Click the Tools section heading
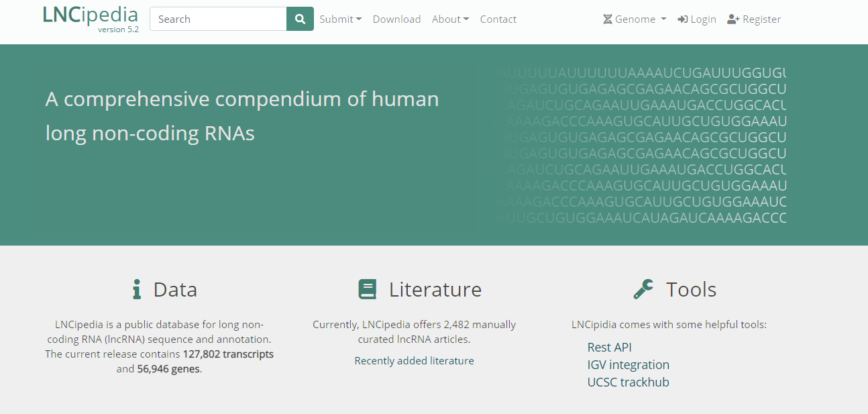 point(692,289)
